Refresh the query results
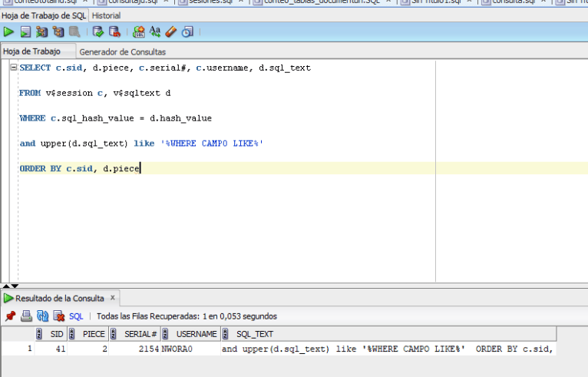The image size is (588, 377). click(x=42, y=316)
